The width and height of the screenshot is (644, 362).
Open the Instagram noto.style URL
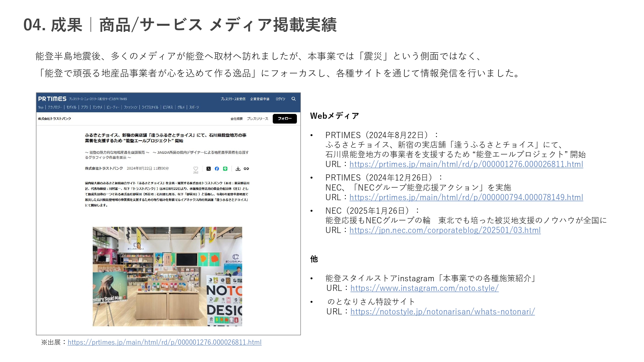point(424,288)
